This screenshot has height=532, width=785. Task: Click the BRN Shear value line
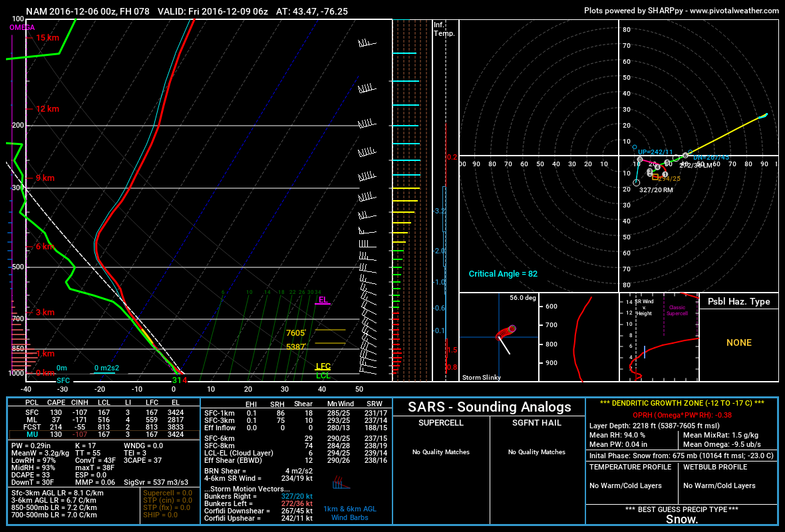point(258,471)
